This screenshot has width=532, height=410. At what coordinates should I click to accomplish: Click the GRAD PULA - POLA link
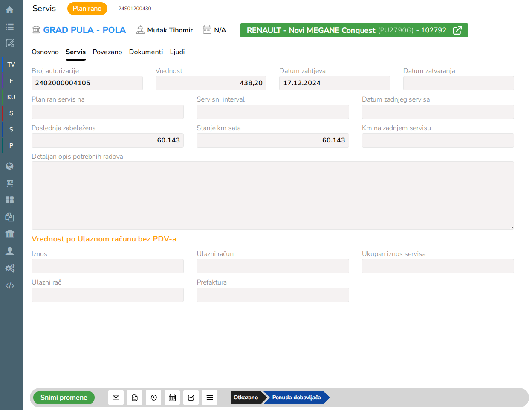pos(84,30)
